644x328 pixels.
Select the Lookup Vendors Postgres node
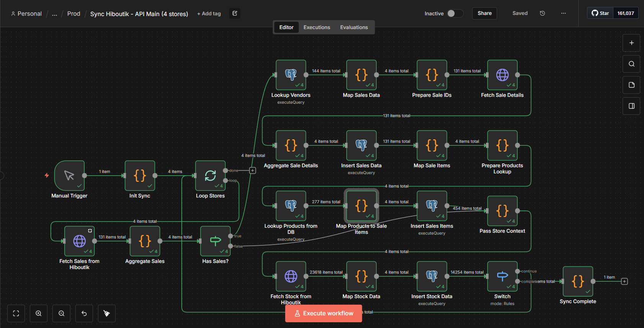point(291,75)
